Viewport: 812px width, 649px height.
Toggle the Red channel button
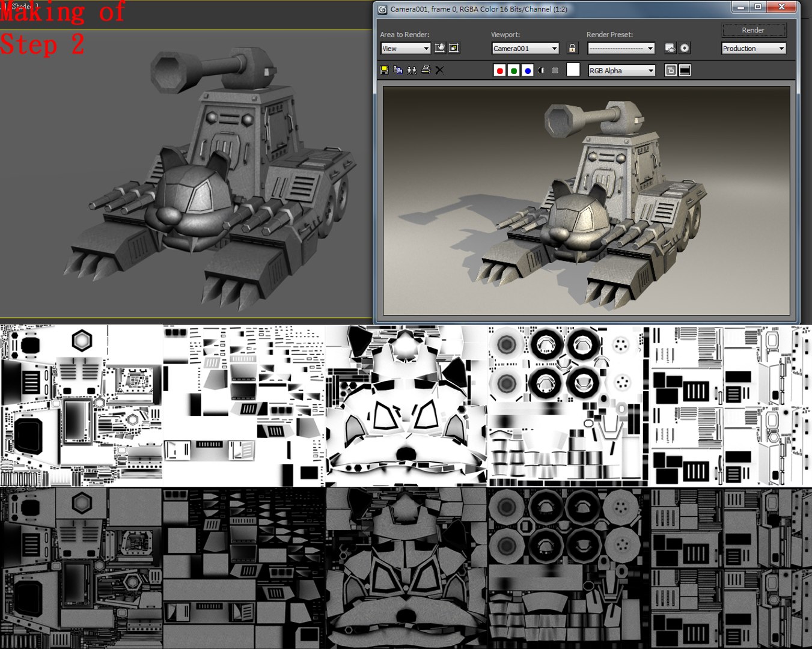[499, 70]
